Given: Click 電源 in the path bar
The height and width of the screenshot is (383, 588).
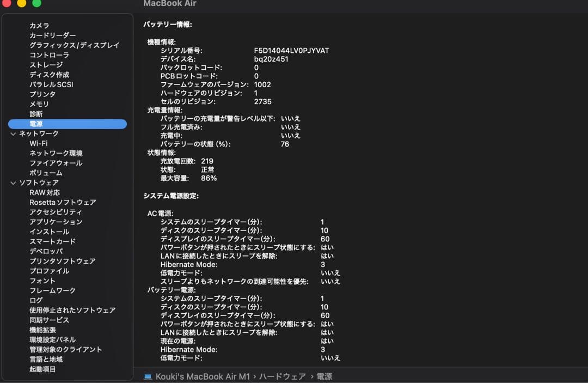Looking at the screenshot, I should pyautogui.click(x=324, y=376).
